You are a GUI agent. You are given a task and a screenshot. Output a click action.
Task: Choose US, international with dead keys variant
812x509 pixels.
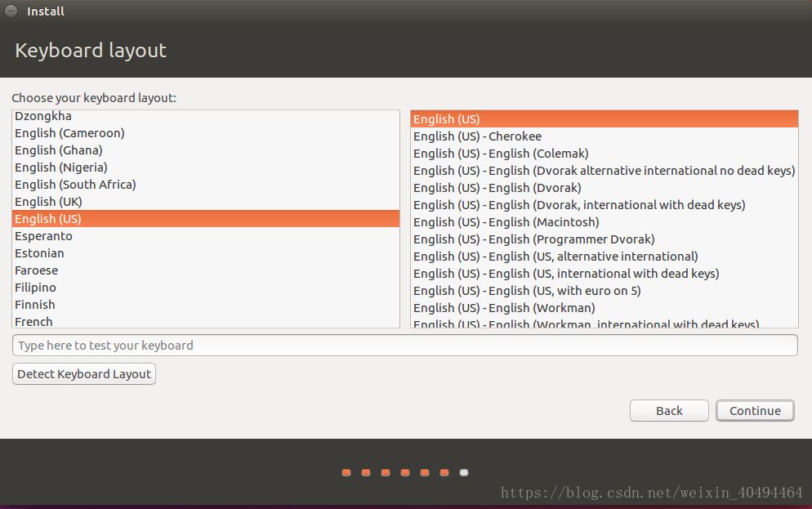605,273
